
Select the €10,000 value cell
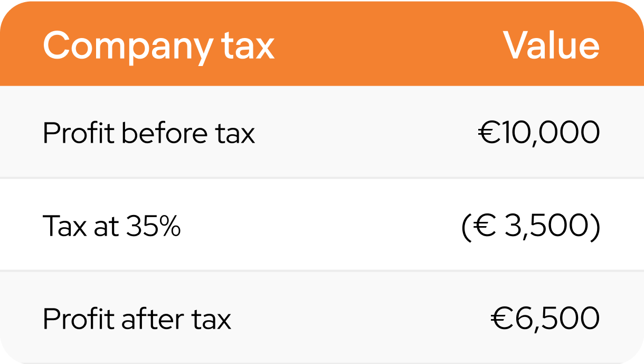click(x=539, y=133)
